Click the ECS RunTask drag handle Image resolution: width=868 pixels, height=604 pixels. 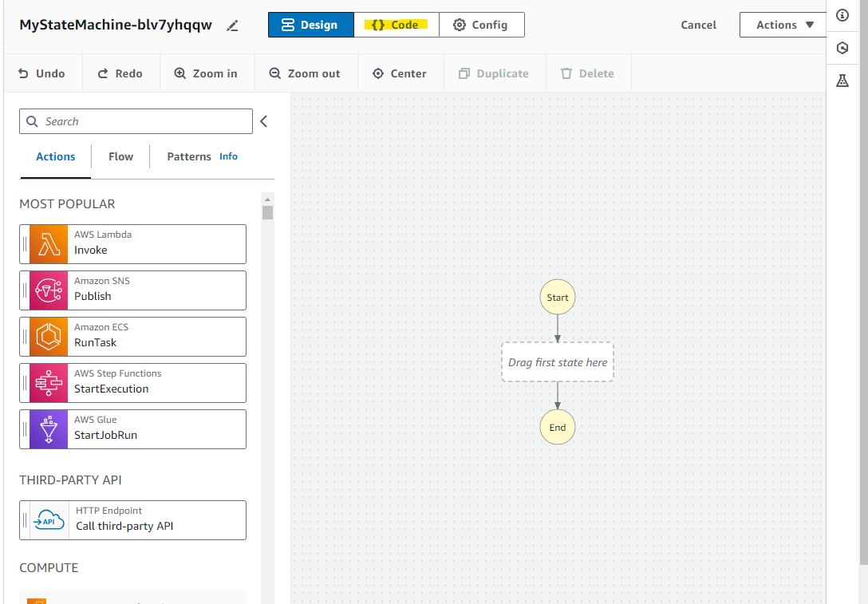tap(25, 337)
